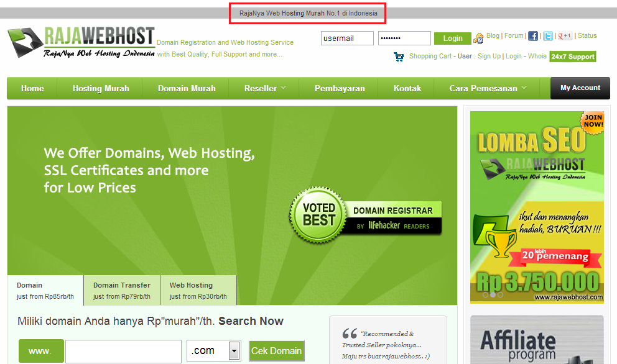Click the 24x7 Support badge
Image resolution: width=617 pixels, height=364 pixels.
click(573, 57)
